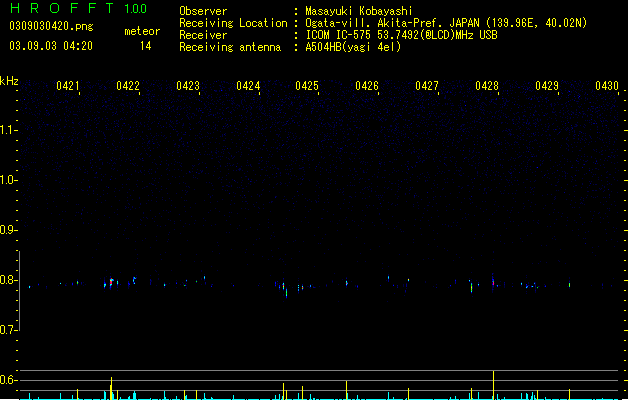Click the meteor count 14
The height and width of the screenshot is (400, 629).
click(x=145, y=46)
